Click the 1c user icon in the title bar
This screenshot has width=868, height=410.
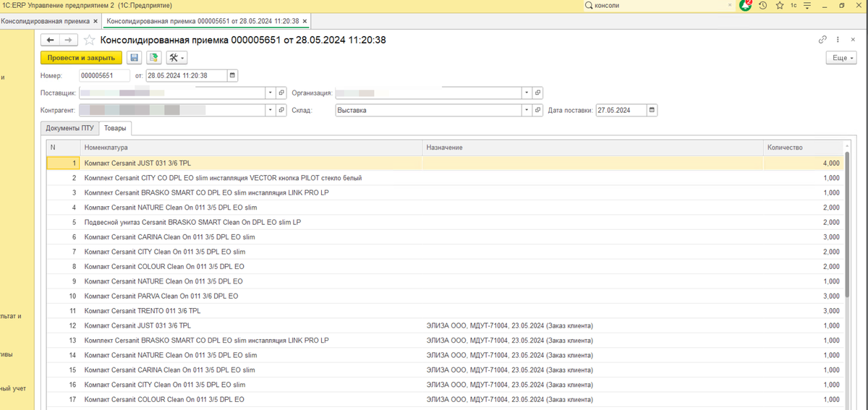[793, 5]
